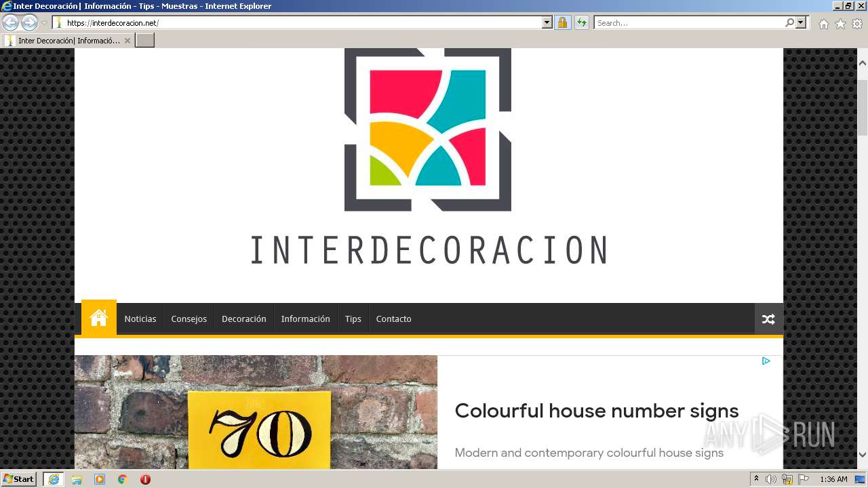This screenshot has width=868, height=488.
Task: Click the volume speaker tray icon
Action: tap(771, 479)
